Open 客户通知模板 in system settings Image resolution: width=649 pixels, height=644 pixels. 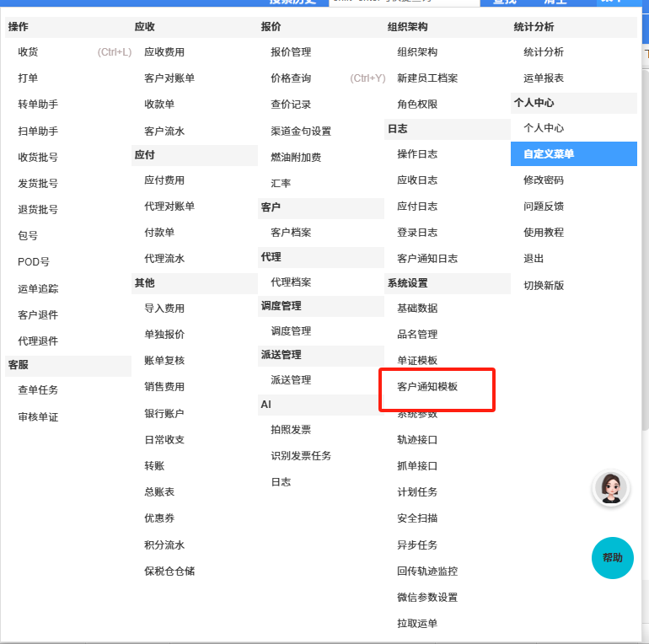pyautogui.click(x=427, y=387)
